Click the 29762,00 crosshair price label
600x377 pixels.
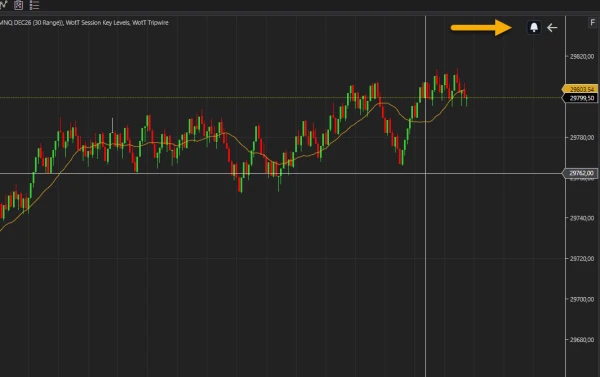pos(580,173)
